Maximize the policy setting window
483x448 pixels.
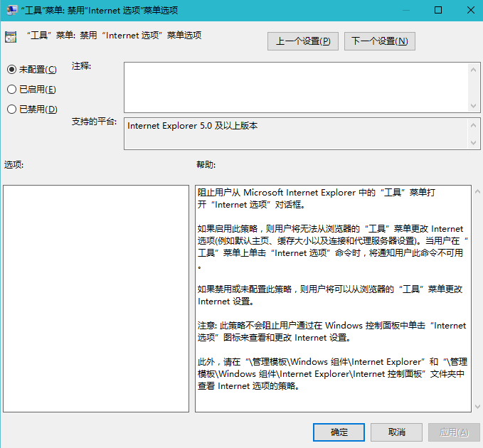(x=437, y=10)
